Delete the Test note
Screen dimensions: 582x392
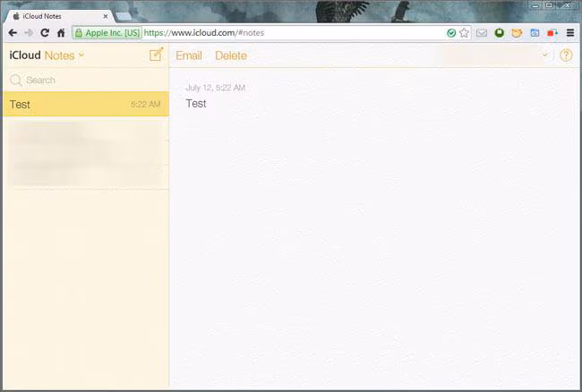[x=231, y=55]
